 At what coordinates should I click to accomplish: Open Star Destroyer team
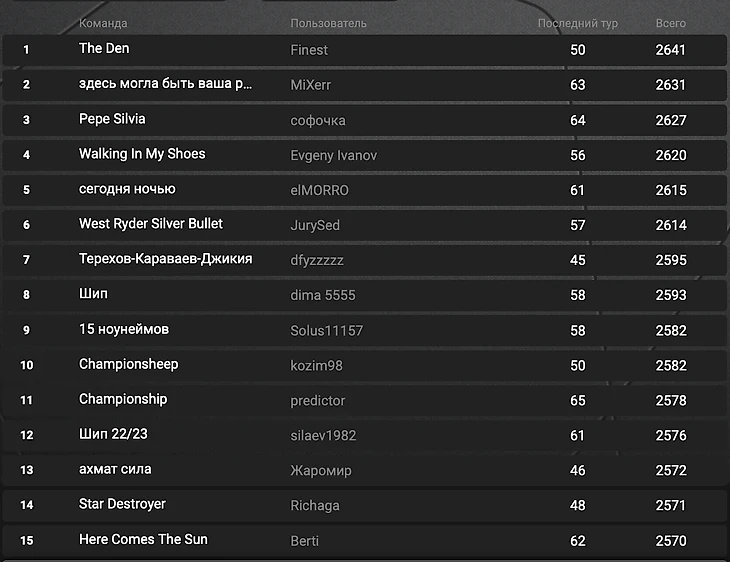tap(122, 504)
